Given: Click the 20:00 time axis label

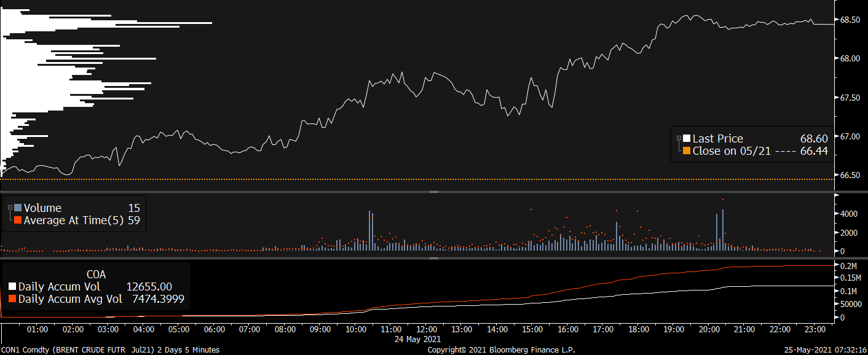Looking at the screenshot, I should click(x=709, y=329).
